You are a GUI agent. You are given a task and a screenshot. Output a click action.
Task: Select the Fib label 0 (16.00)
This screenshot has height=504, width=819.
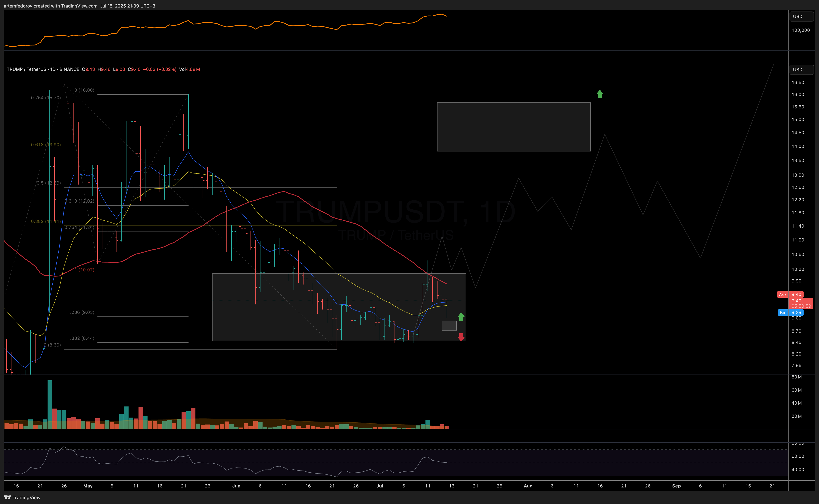tap(84, 90)
